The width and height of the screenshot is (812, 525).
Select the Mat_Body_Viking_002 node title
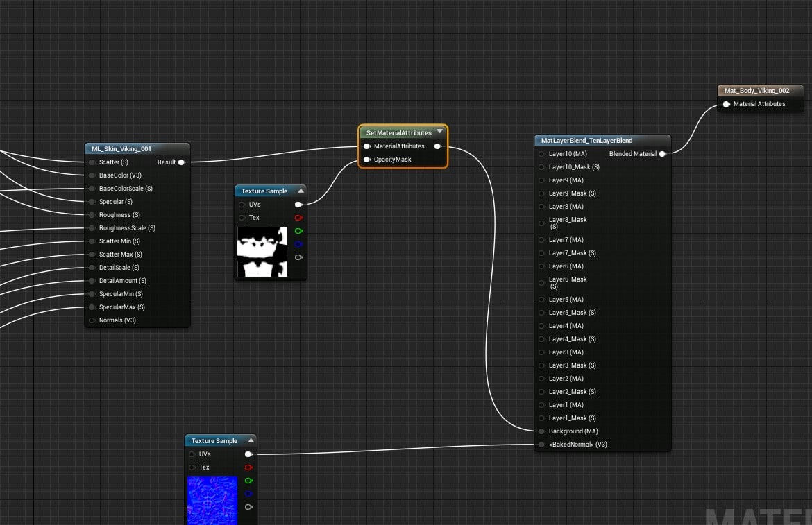tap(756, 91)
